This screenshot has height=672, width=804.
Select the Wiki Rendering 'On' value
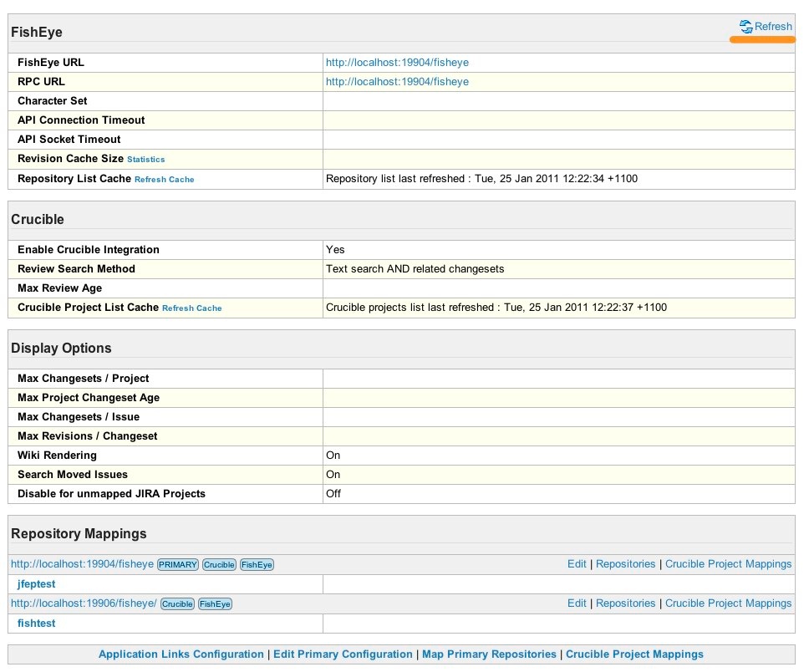click(x=333, y=456)
